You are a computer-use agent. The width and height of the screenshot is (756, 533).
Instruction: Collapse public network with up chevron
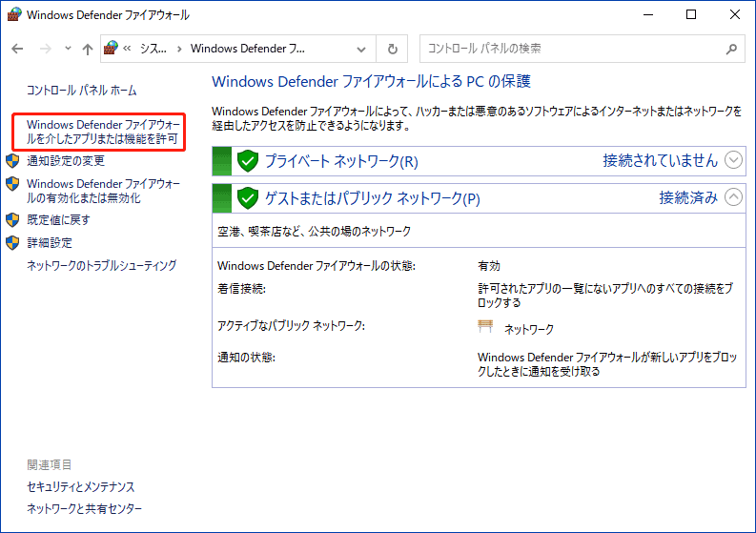pos(733,197)
